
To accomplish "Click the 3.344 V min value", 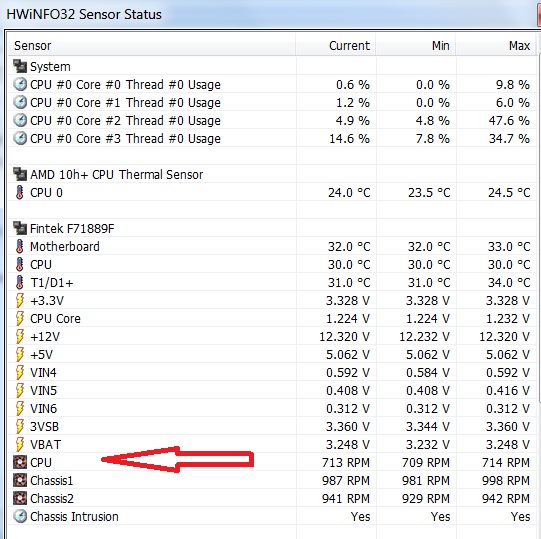I will (428, 427).
